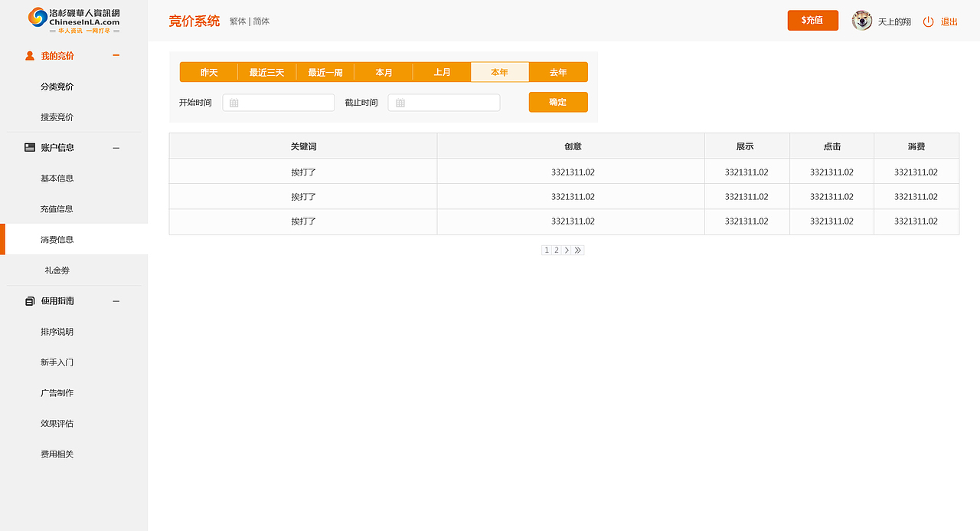Switch language to 简体
Screen dimensions: 980x531
click(262, 21)
